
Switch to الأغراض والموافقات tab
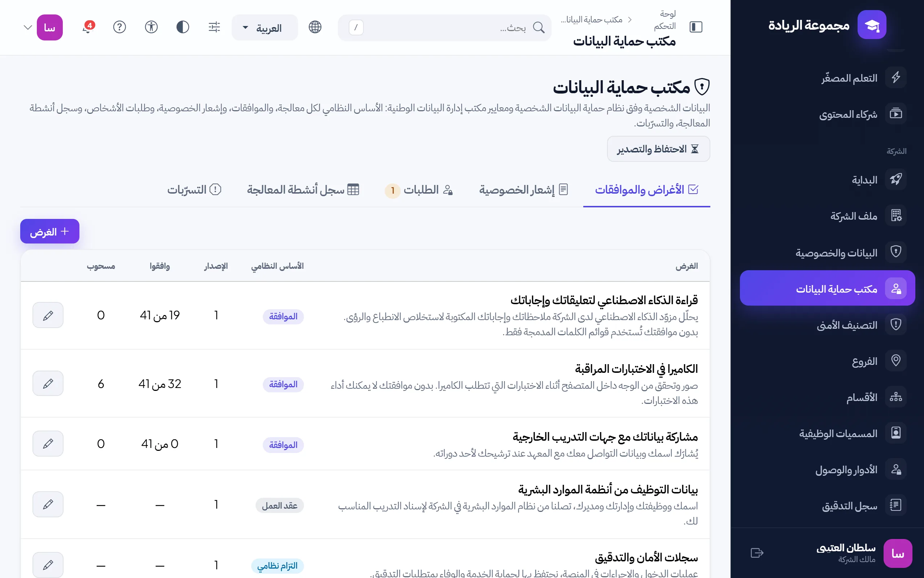646,190
